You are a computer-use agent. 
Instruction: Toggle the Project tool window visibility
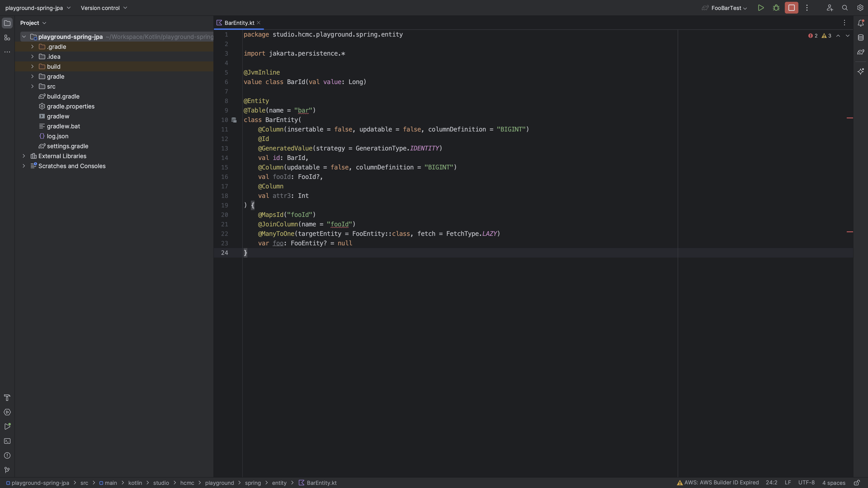[x=7, y=23]
